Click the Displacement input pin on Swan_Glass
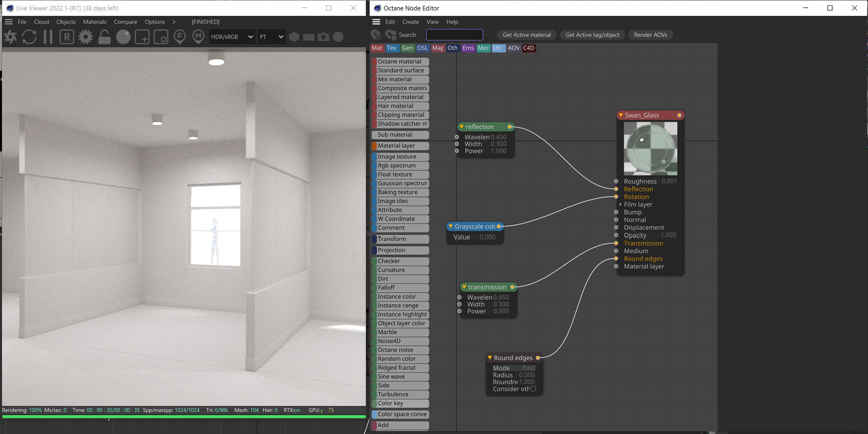868x434 pixels. click(x=616, y=227)
